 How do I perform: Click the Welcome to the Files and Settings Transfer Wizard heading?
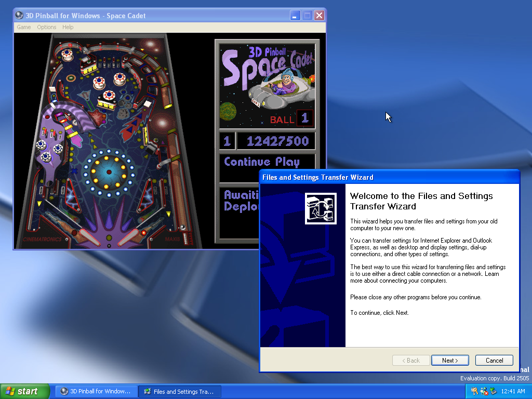(421, 201)
